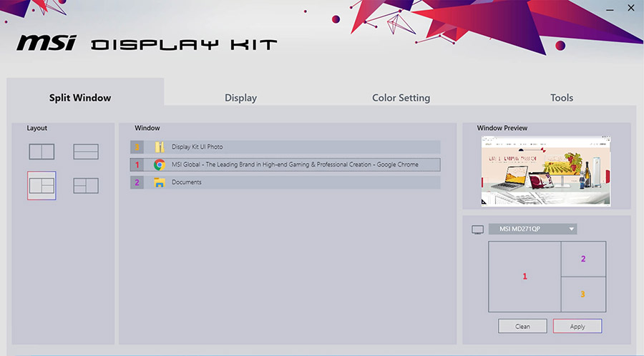Select the Split Window tab
This screenshot has height=356, width=644.
[80, 98]
